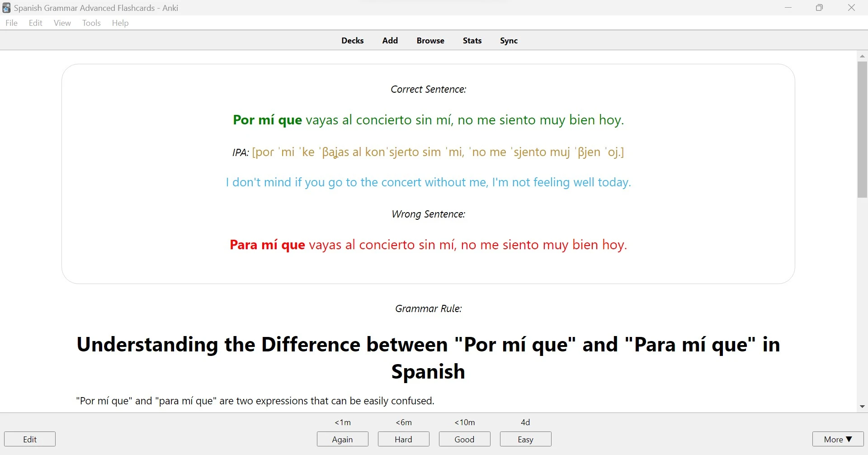The width and height of the screenshot is (868, 455).
Task: Open the View menu
Action: 62,23
